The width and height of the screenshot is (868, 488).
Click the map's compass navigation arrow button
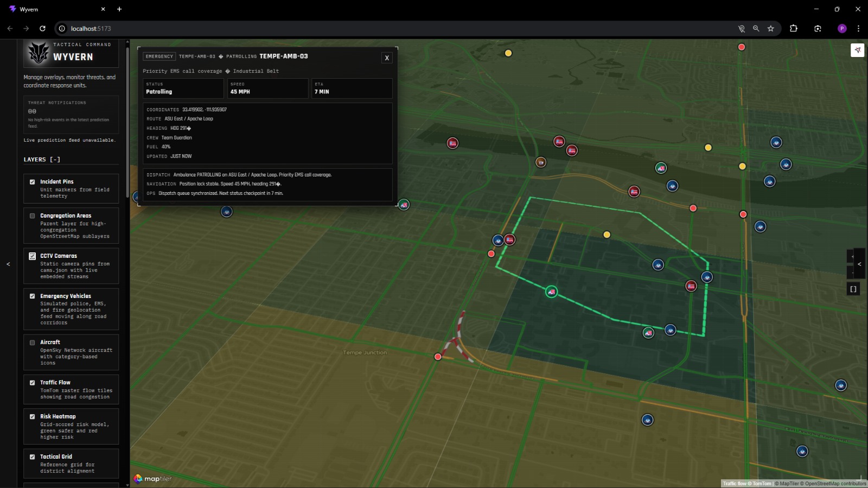[x=857, y=50]
